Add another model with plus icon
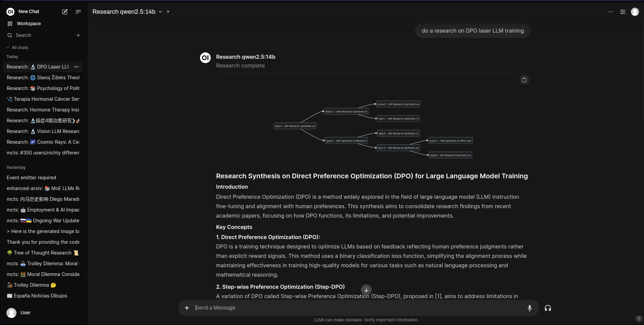This screenshot has height=325, width=644. (x=168, y=12)
